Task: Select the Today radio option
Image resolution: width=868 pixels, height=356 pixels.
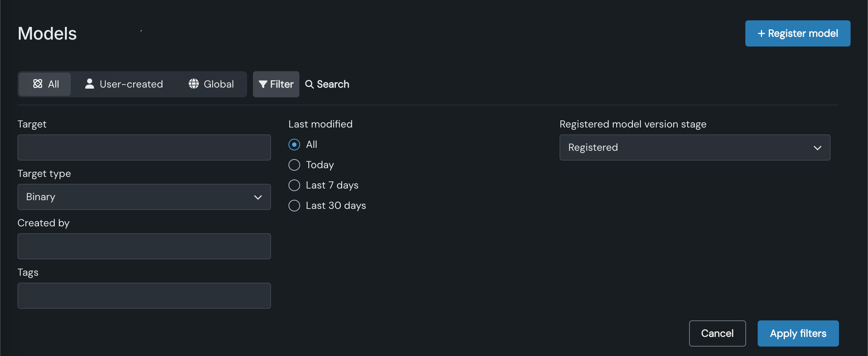Action: point(294,165)
